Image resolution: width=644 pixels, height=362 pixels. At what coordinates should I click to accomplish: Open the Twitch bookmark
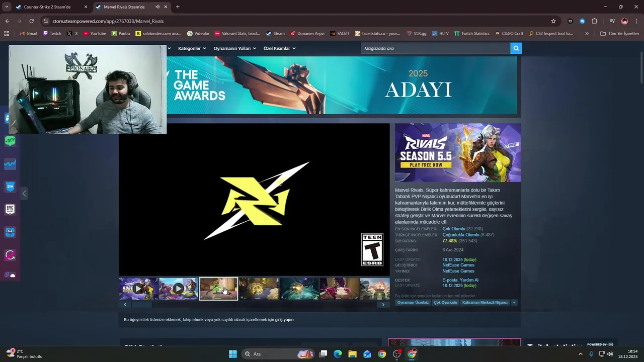[52, 34]
